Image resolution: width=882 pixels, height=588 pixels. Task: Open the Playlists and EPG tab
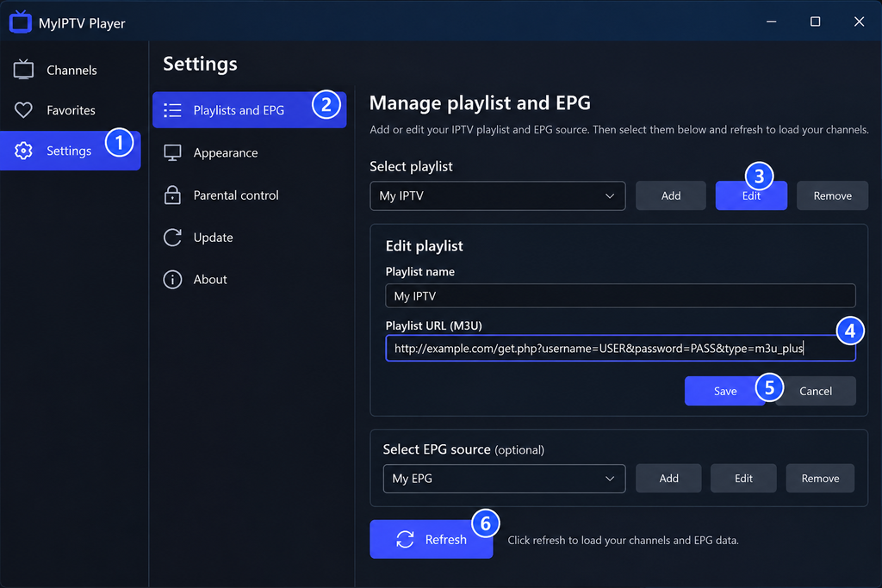pyautogui.click(x=249, y=110)
